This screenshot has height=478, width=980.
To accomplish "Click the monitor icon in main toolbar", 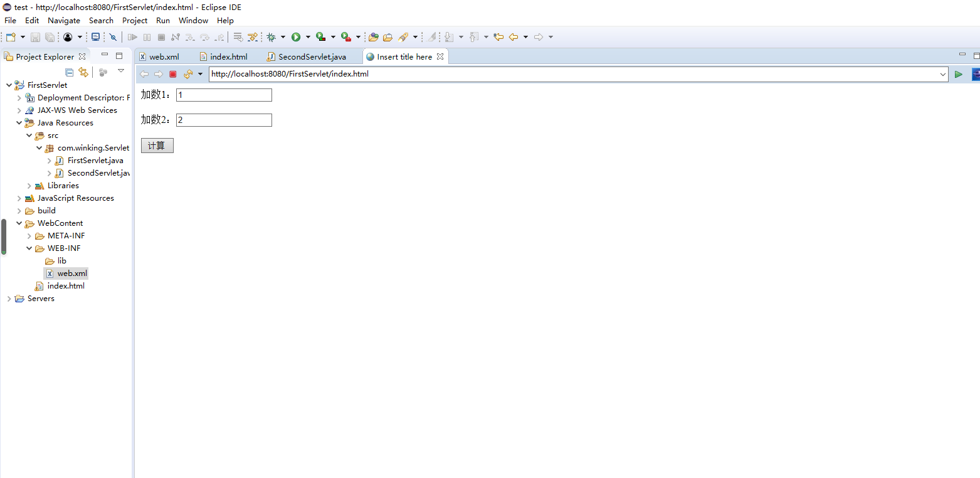I will [x=96, y=37].
